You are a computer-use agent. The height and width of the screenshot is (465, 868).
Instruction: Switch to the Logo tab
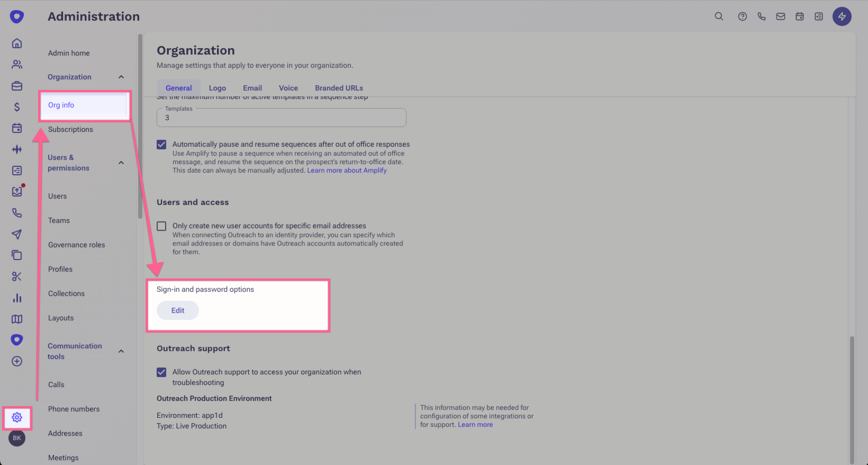[218, 88]
